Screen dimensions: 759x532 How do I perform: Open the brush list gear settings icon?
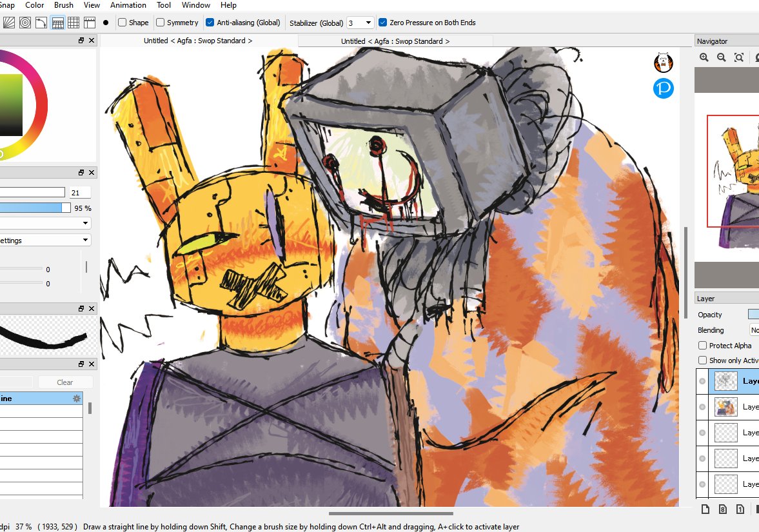pos(77,399)
